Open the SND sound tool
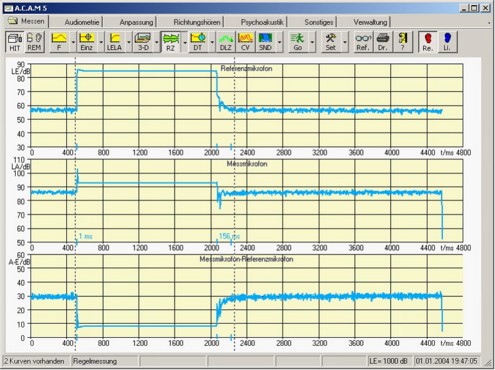 [x=265, y=42]
